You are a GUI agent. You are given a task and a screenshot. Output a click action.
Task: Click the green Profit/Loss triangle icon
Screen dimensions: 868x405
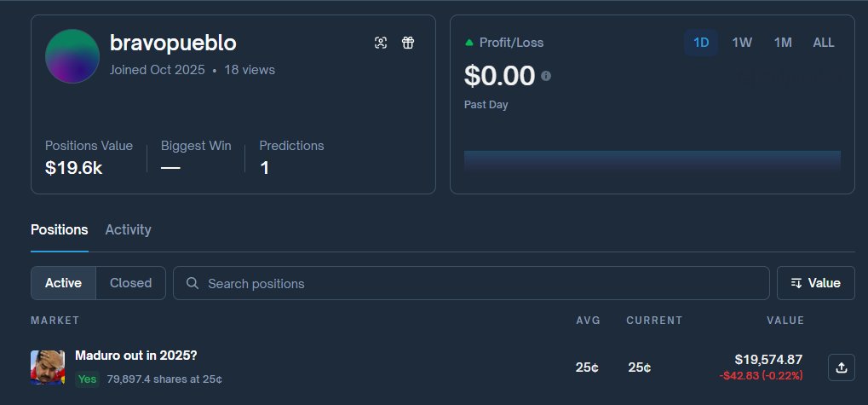pos(469,43)
